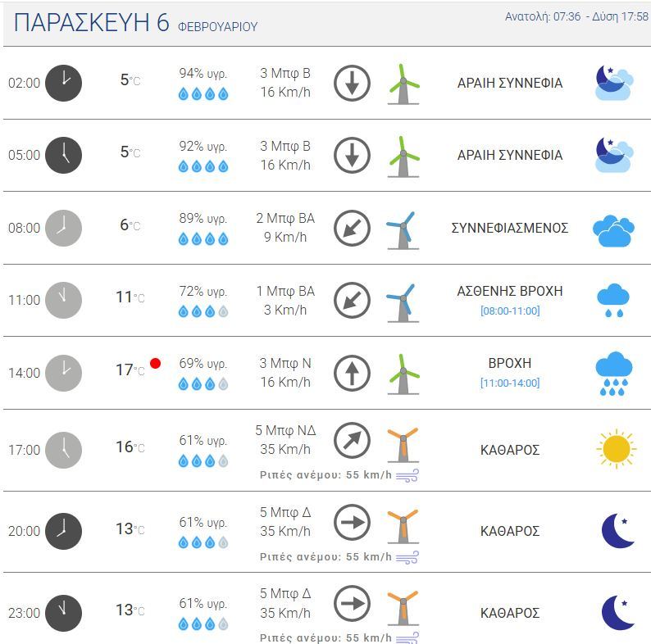
Task: Click the green windmill at 02:00
Action: pos(403,84)
